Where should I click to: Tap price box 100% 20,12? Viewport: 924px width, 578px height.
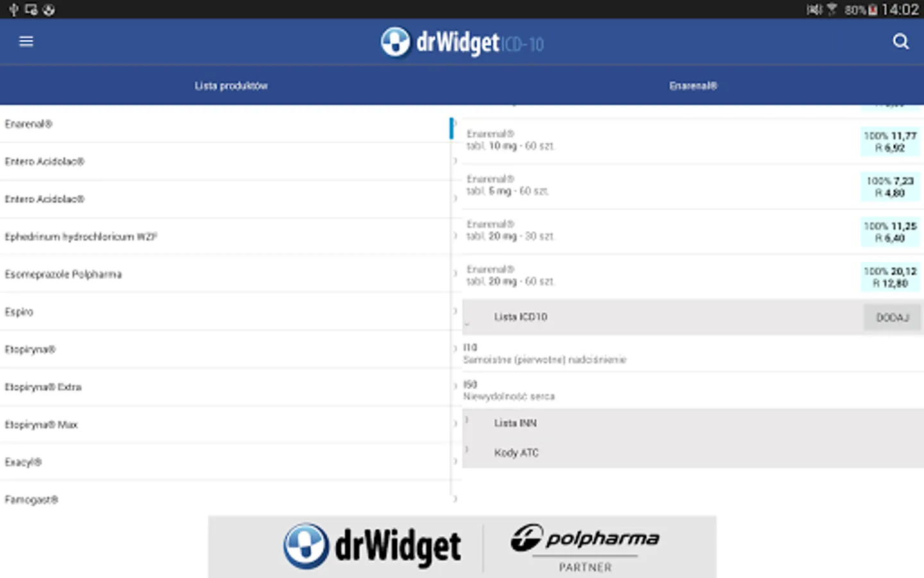tap(890, 277)
